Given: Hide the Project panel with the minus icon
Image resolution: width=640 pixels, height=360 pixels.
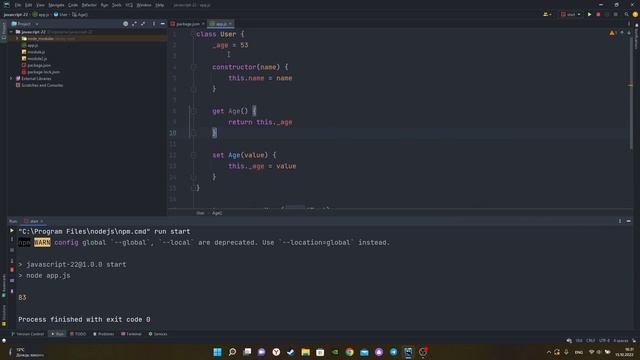Looking at the screenshot, I should click(162, 24).
